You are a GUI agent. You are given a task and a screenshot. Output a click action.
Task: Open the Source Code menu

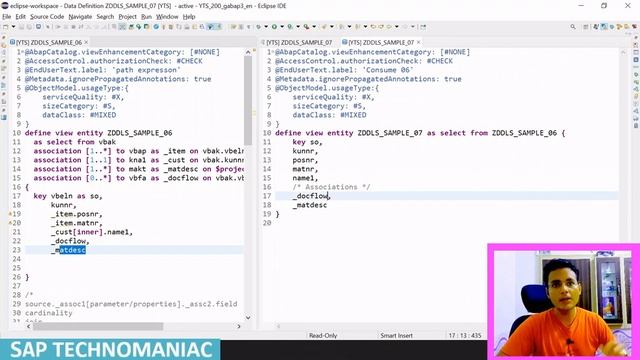(47, 17)
